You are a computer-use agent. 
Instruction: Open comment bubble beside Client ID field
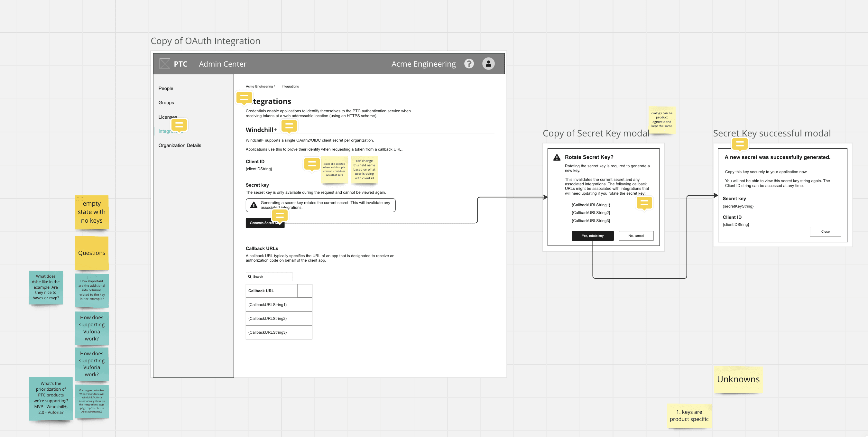[x=312, y=164]
